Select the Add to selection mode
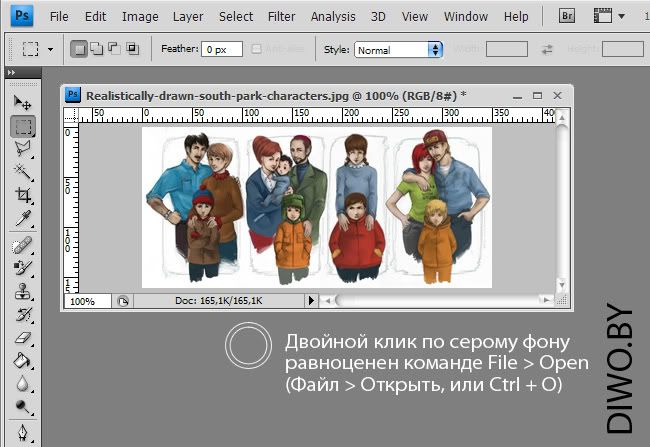Image resolution: width=650 pixels, height=447 pixels. click(97, 49)
